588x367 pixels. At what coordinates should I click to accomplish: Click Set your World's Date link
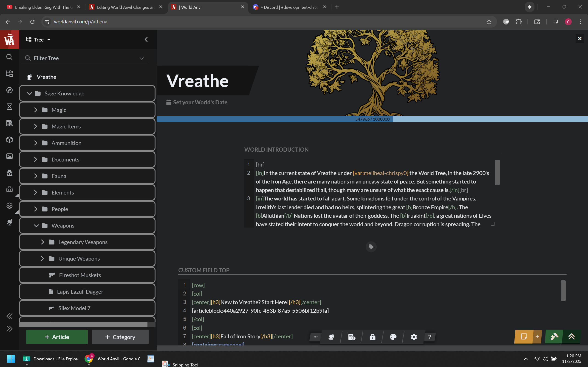point(200,103)
